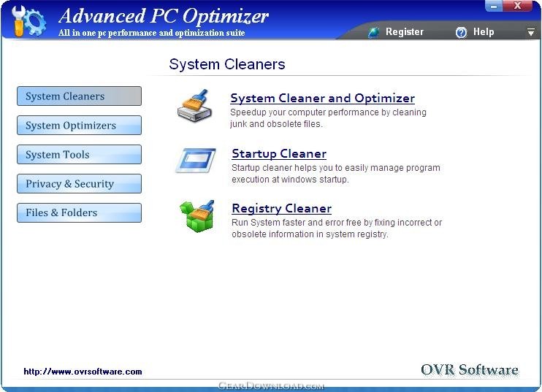542x392 pixels.
Task: Expand the header dropdown arrow menu
Action: click(x=531, y=32)
